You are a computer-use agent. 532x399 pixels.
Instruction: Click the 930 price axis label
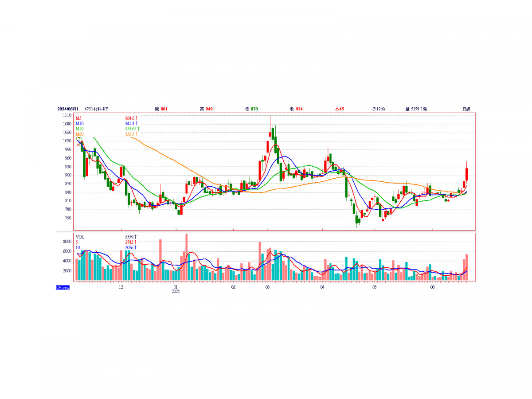tap(68, 167)
